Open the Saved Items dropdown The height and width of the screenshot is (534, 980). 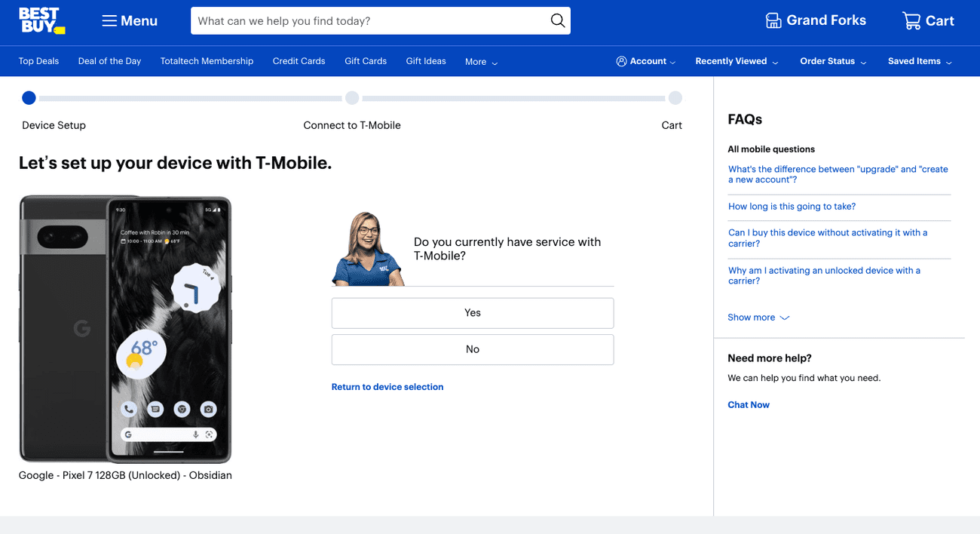[x=919, y=61]
